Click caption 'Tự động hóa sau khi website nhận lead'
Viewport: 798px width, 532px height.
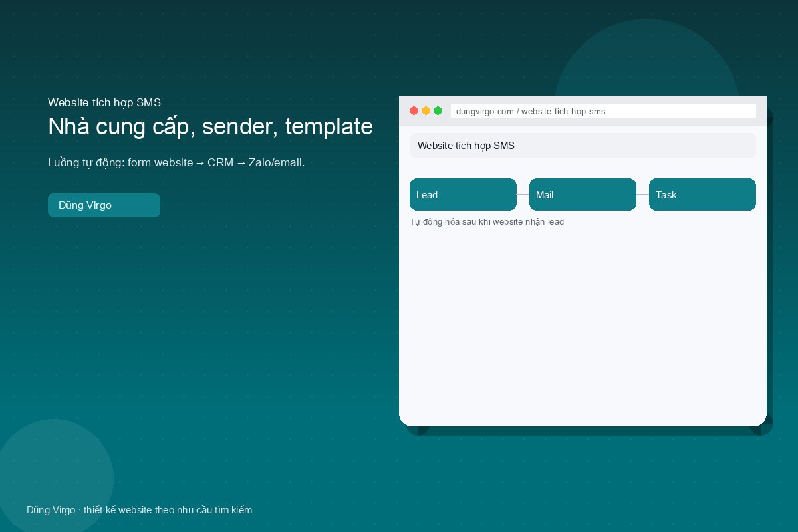487,222
